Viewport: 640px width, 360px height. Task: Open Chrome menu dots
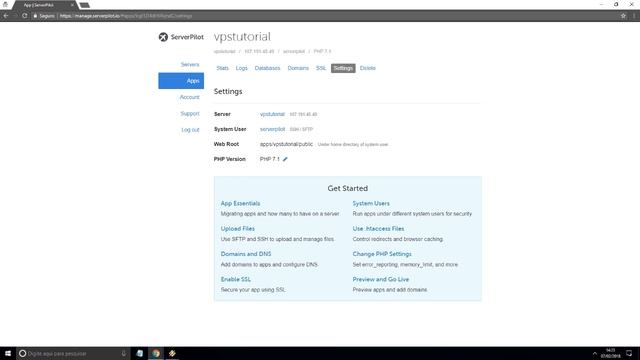coord(634,16)
